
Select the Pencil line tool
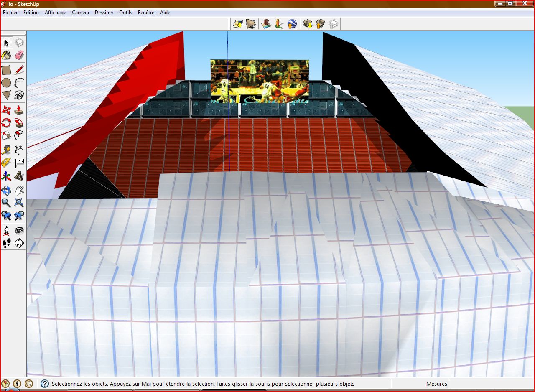click(19, 70)
